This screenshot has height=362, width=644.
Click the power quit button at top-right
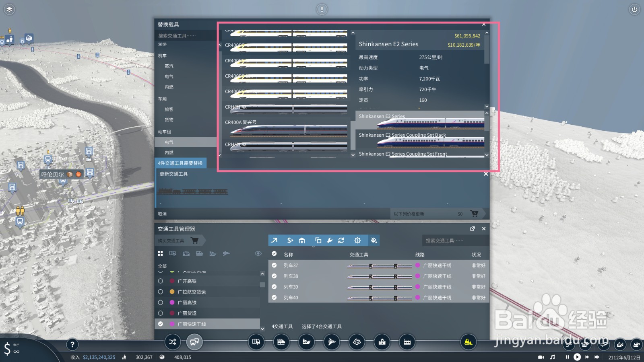[x=634, y=9]
